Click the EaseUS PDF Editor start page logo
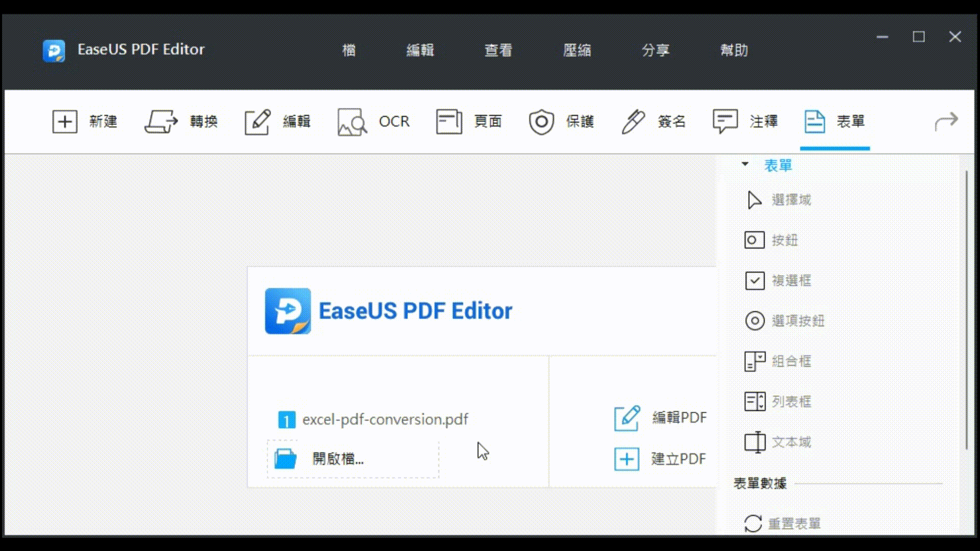 coord(288,311)
